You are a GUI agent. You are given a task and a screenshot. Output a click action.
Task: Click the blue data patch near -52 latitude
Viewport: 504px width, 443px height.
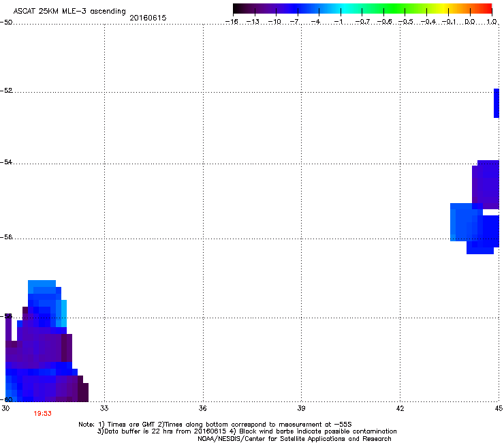[x=497, y=104]
